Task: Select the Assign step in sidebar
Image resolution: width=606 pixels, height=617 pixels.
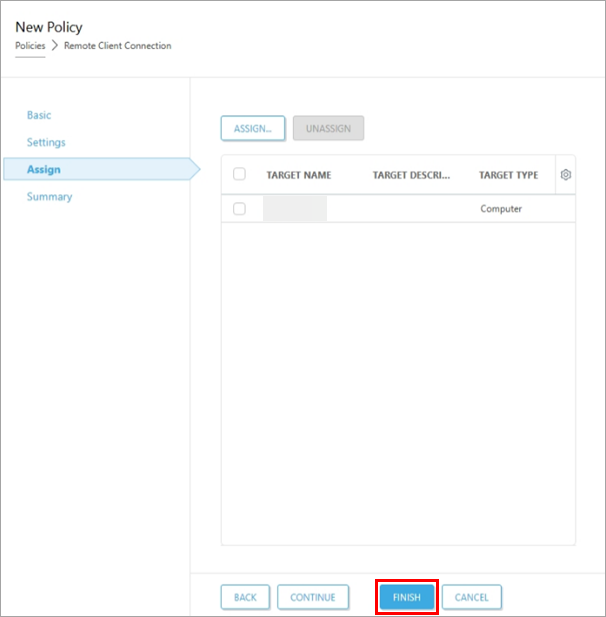Action: point(44,169)
